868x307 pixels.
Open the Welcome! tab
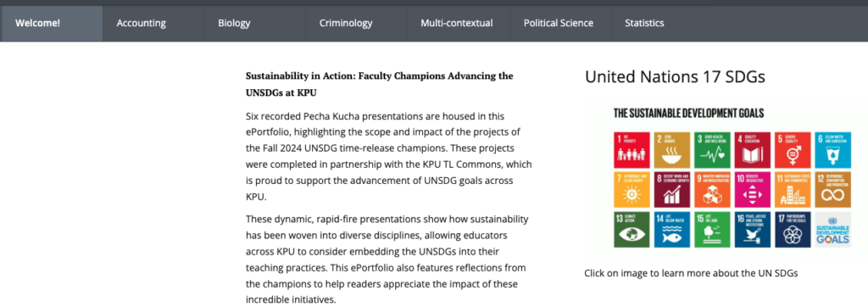[x=52, y=23]
